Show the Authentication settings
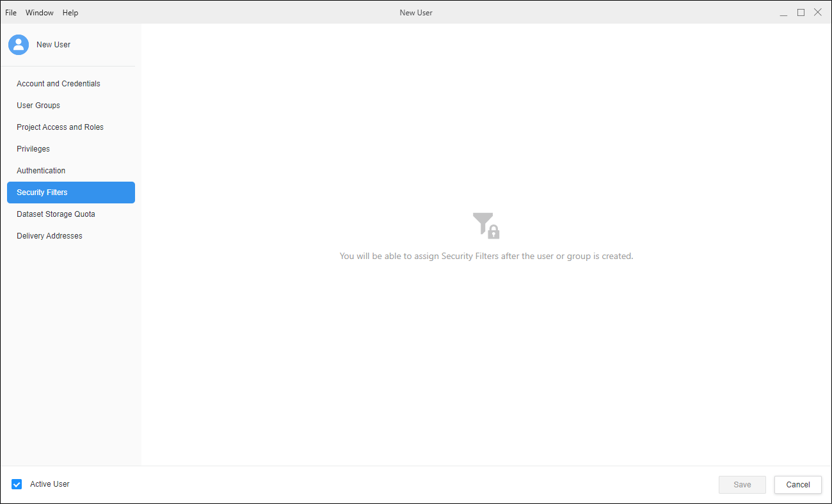Image resolution: width=832 pixels, height=504 pixels. pyautogui.click(x=41, y=171)
